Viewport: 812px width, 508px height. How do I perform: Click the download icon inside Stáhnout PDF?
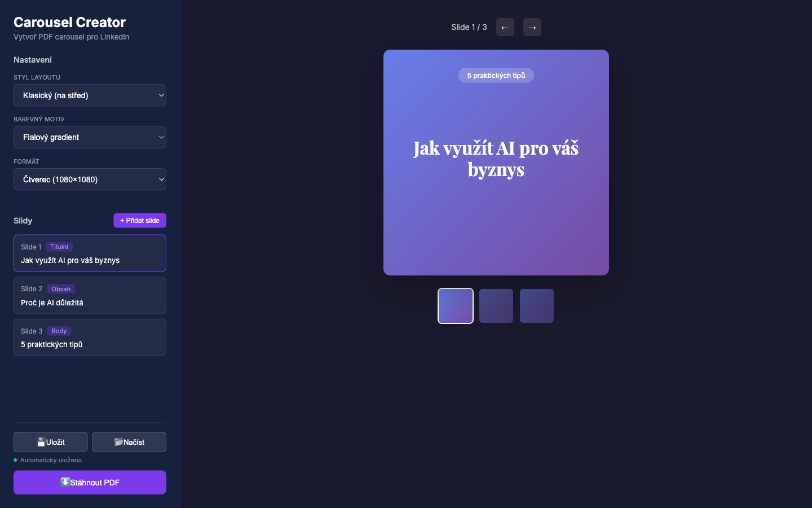click(65, 483)
